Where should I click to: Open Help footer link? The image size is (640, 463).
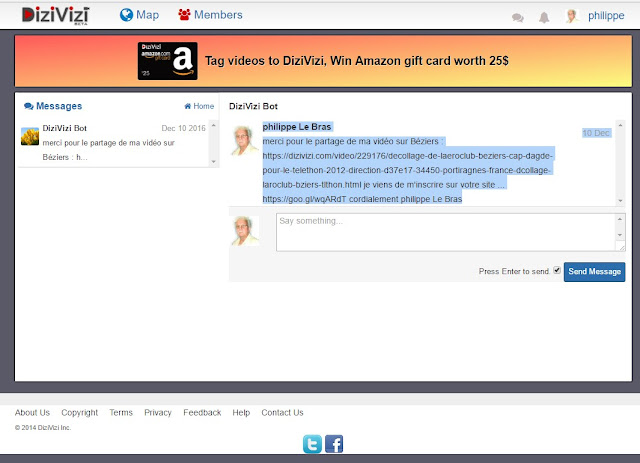tap(241, 413)
